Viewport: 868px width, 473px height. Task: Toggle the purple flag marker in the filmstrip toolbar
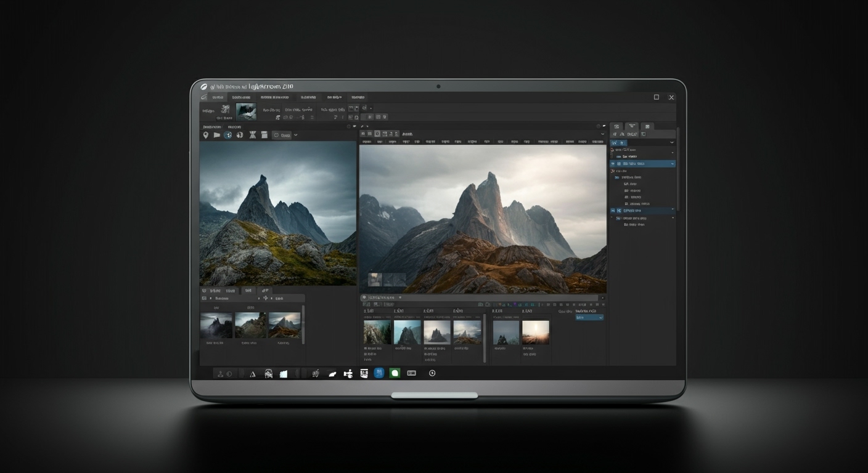pyautogui.click(x=515, y=304)
